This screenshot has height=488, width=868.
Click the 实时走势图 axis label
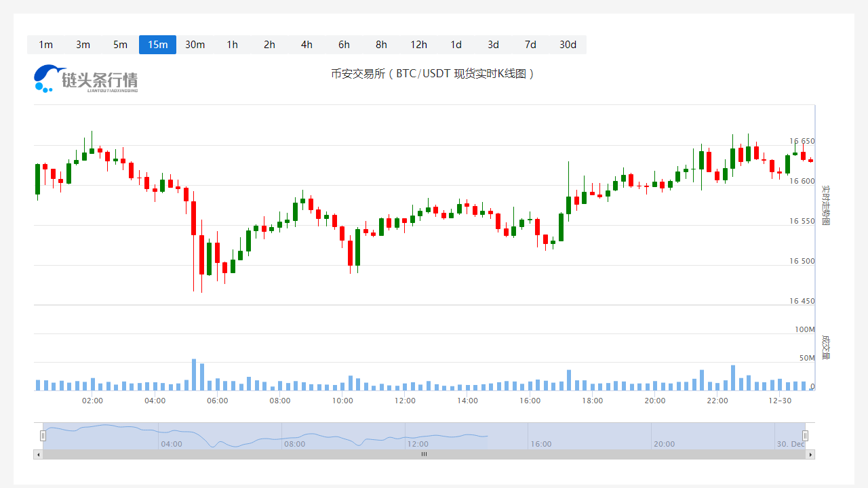tap(825, 205)
